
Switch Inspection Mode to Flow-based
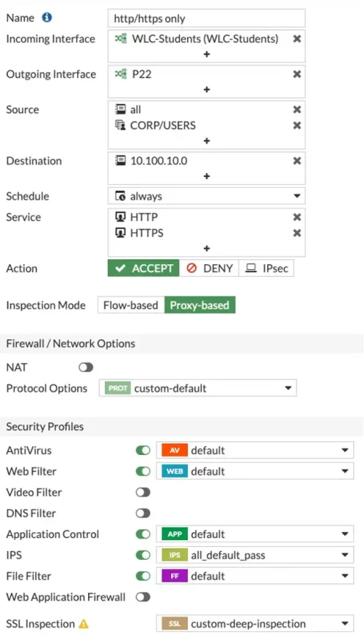pos(131,305)
